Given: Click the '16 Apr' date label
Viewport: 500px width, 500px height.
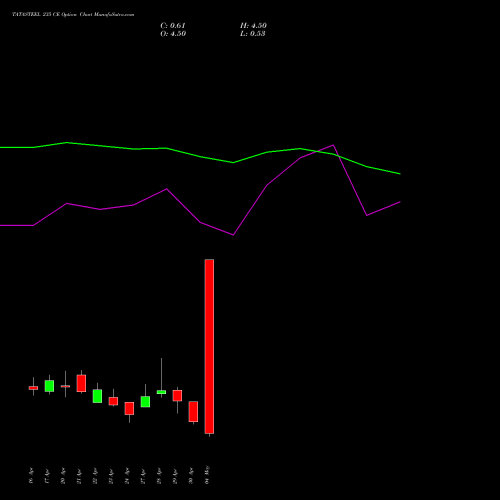Looking at the screenshot, I should (31, 475).
